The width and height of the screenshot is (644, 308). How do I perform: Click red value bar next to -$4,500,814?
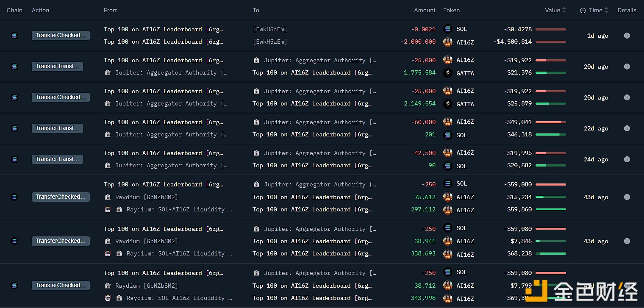[551, 42]
